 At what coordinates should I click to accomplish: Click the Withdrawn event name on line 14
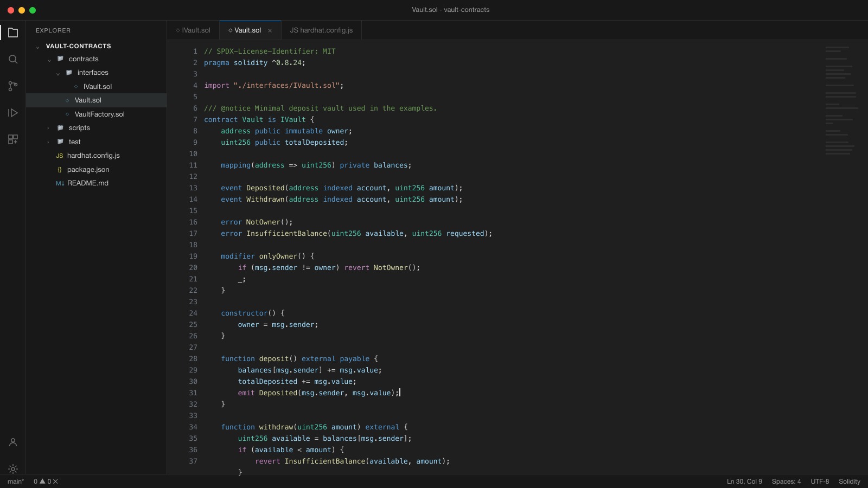coord(265,199)
